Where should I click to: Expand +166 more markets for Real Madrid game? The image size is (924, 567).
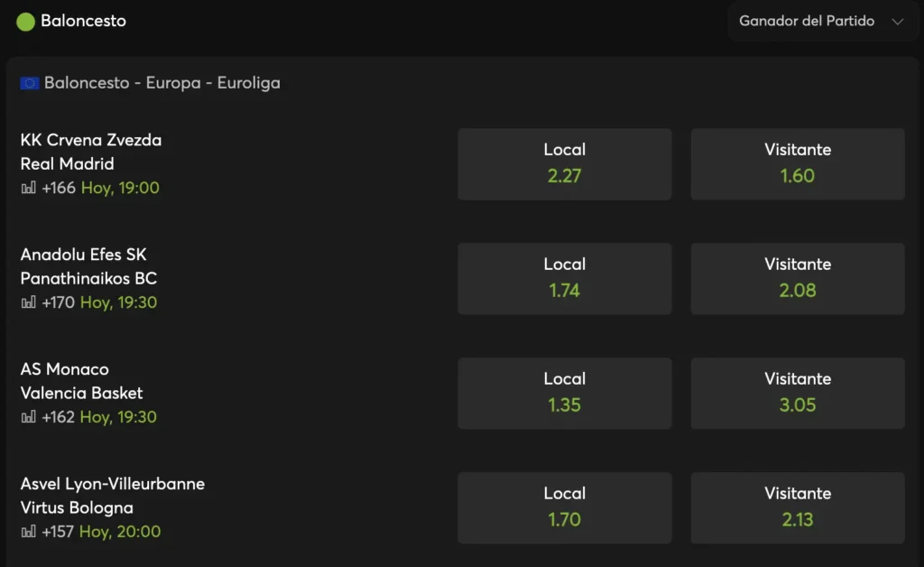[59, 188]
